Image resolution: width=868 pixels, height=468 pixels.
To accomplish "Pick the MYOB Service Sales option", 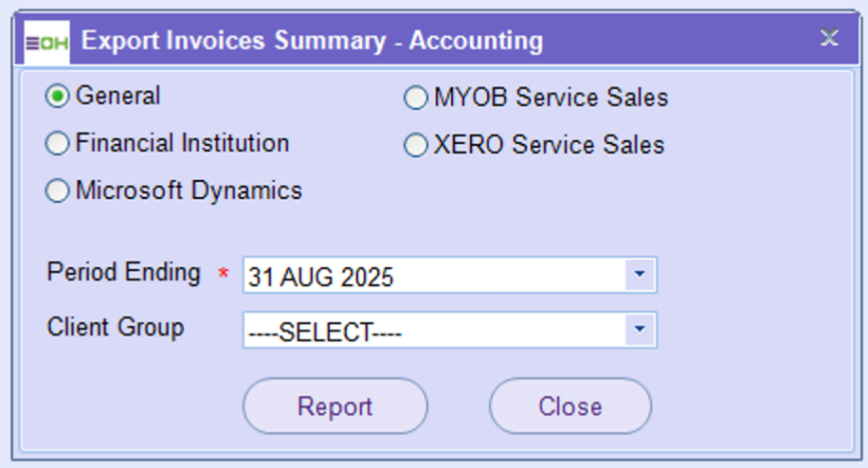I will click(x=416, y=98).
